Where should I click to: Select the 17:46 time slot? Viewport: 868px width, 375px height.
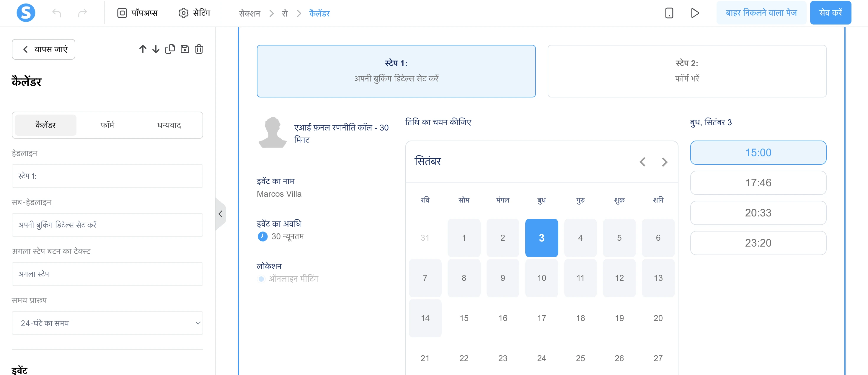click(x=758, y=182)
